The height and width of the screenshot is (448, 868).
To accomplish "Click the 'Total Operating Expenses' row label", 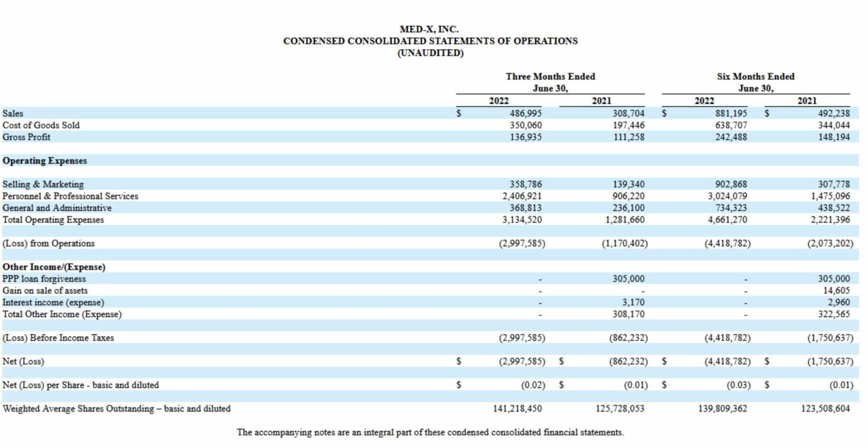I will click(x=53, y=220).
